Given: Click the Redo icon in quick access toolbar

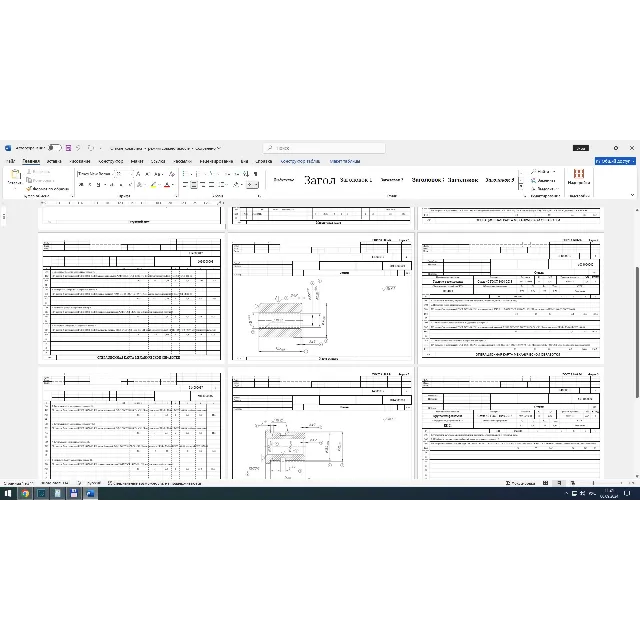Looking at the screenshot, I should point(91,148).
